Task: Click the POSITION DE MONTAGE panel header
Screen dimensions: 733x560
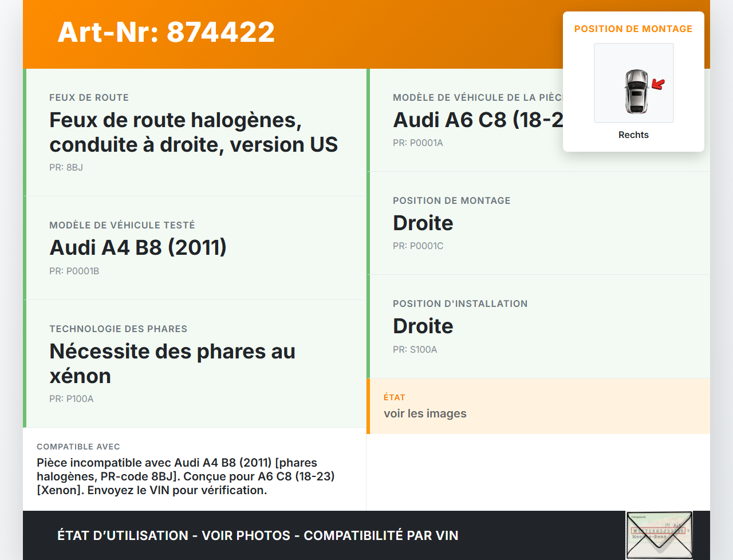Action: tap(633, 28)
